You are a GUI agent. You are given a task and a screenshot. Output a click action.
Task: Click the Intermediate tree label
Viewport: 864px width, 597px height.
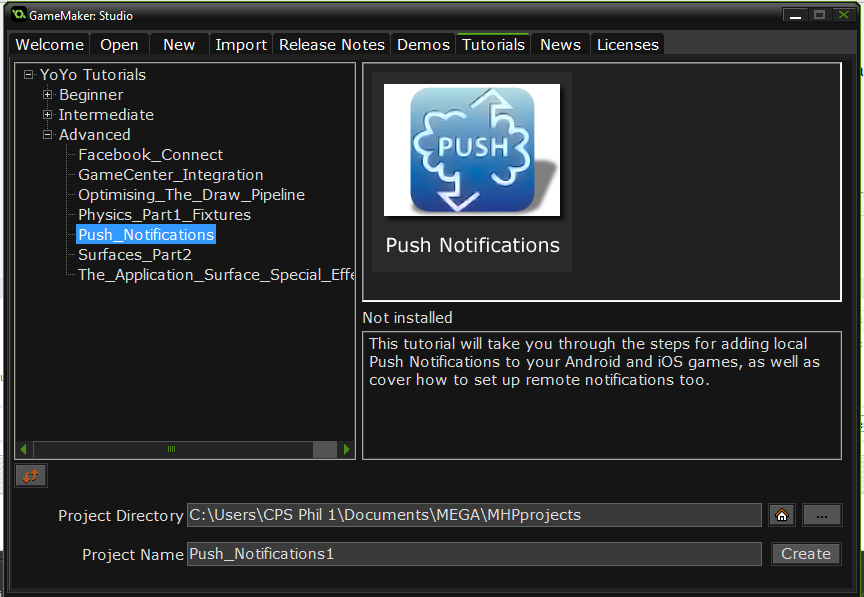point(106,115)
